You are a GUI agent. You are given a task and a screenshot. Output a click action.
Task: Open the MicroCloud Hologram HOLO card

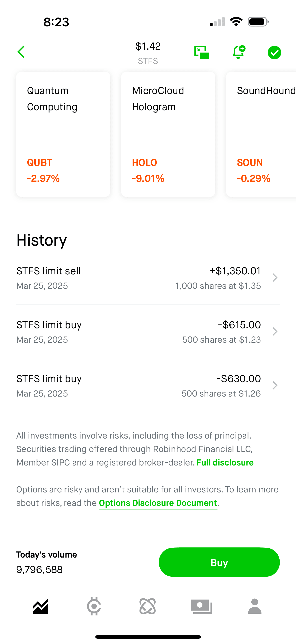168,134
